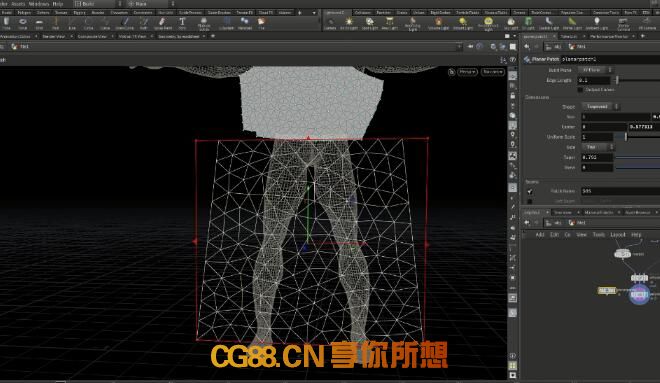This screenshot has width=660, height=383.
Task: Adjust the Edge Length slider
Action: tap(617, 80)
